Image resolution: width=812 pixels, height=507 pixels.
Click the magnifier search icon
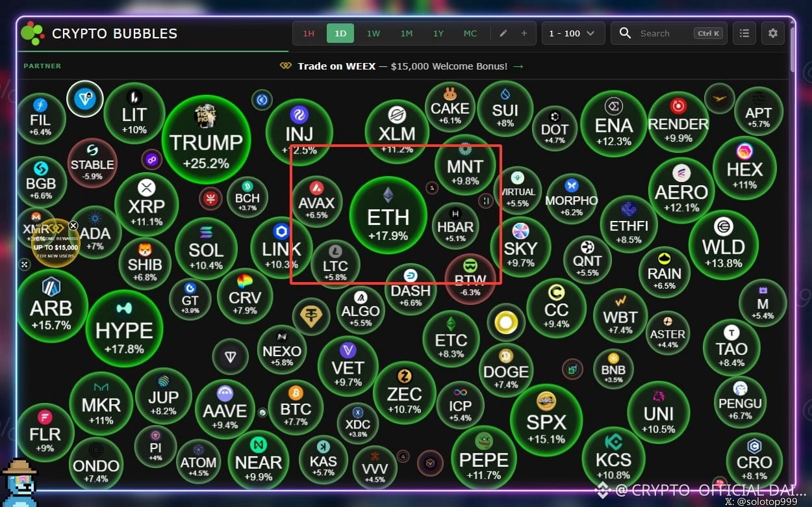625,33
